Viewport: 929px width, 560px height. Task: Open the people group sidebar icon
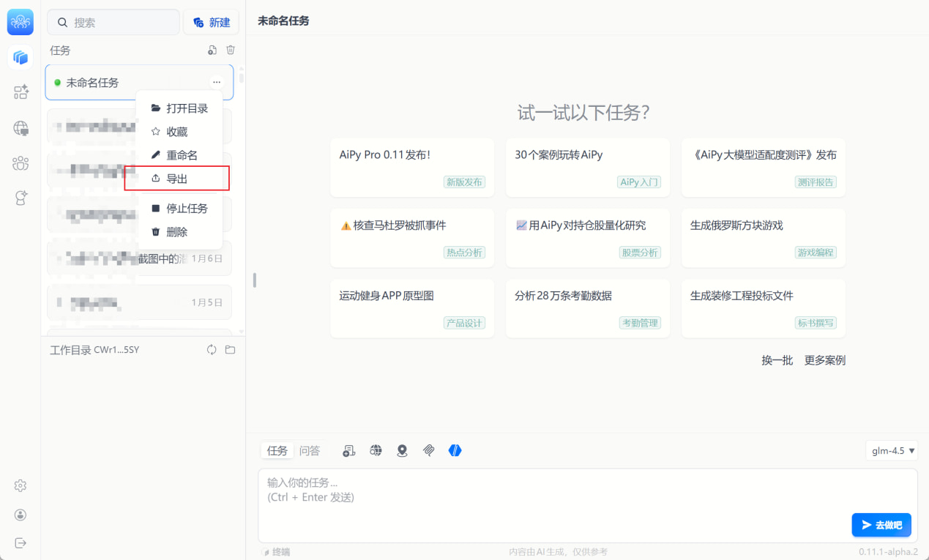pyautogui.click(x=20, y=163)
